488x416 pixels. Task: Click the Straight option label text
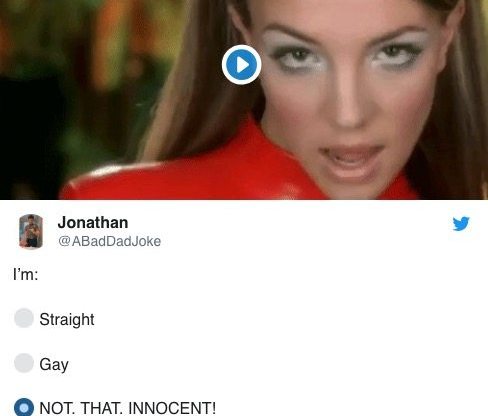click(67, 319)
